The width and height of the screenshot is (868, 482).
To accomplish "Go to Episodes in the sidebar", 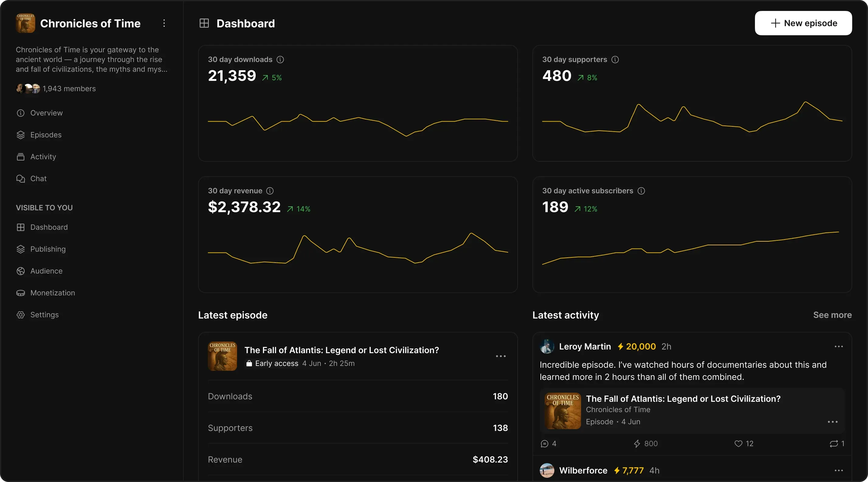I will (x=46, y=135).
